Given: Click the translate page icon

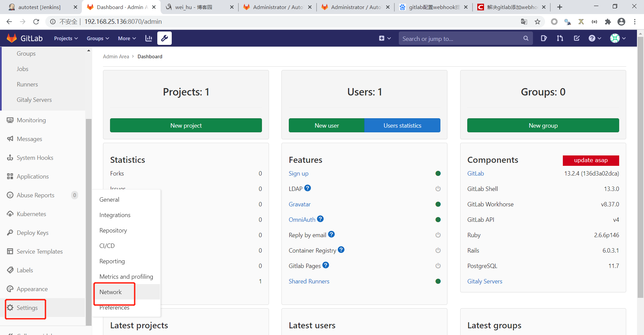Looking at the screenshot, I should tap(524, 21).
